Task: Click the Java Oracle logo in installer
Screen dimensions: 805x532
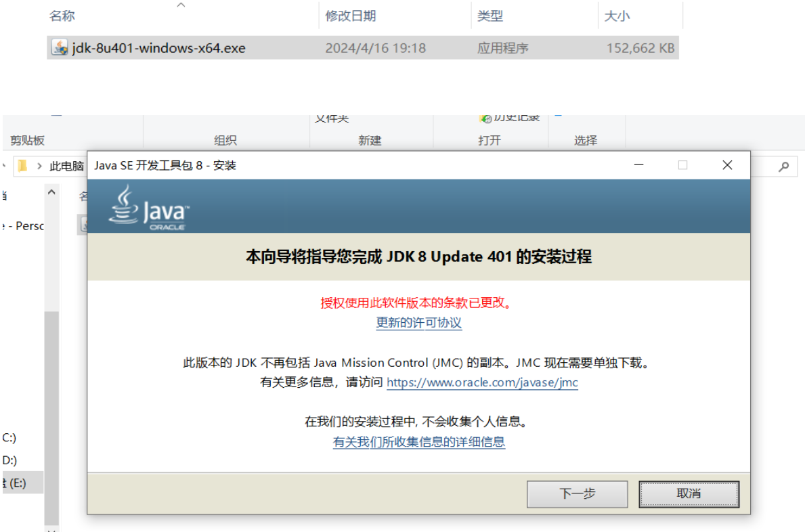Action: (148, 208)
